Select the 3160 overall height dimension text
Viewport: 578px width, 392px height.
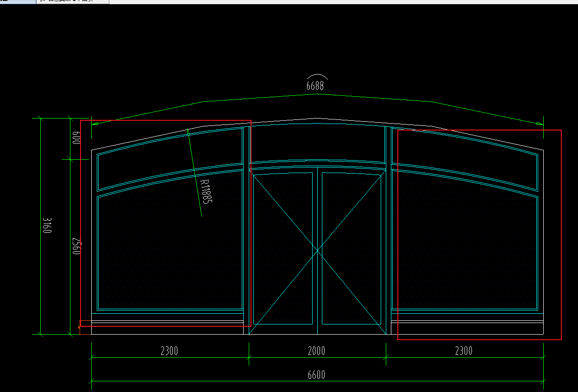pos(46,224)
